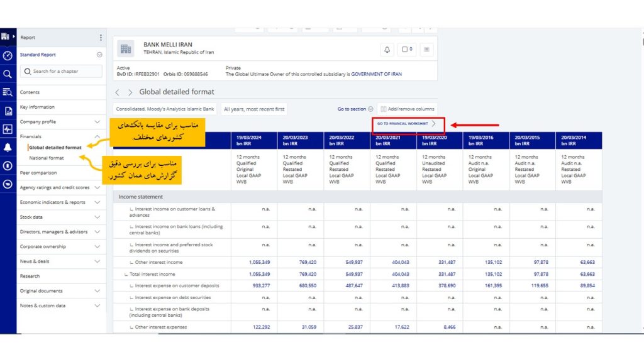
Task: Click value 1,055,349 in Other interest income
Action: tap(260, 262)
